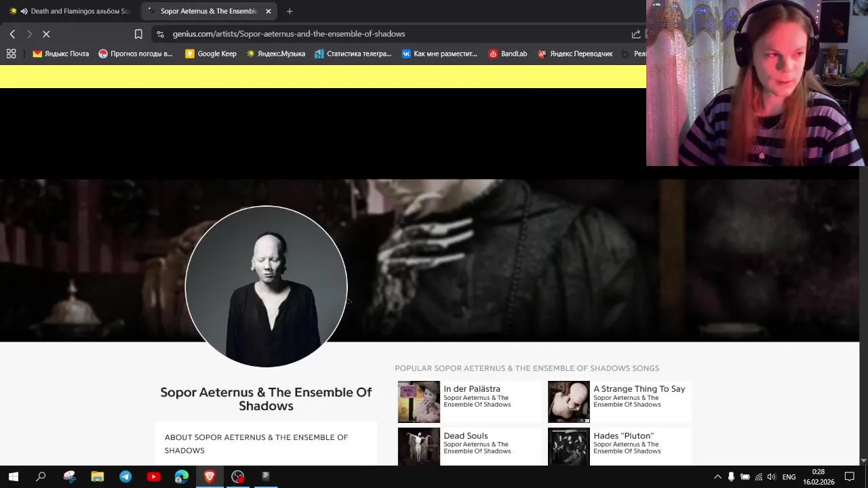
Task: Open a new browser tab
Action: pyautogui.click(x=290, y=11)
